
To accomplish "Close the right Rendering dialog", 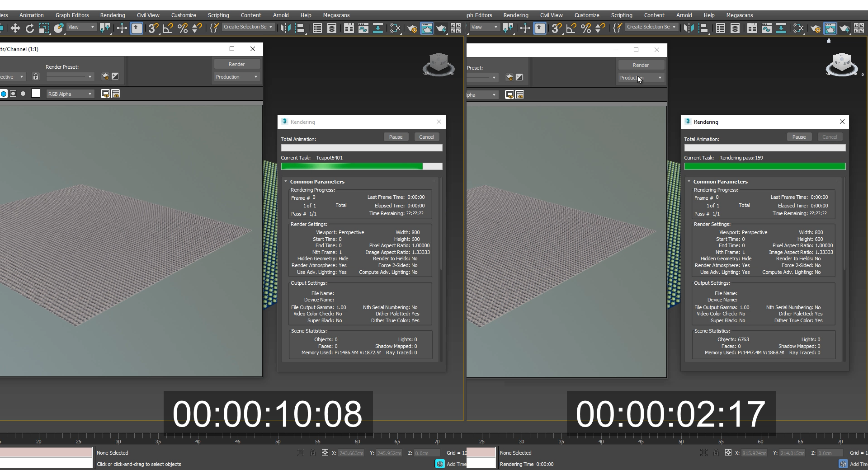I will (842, 122).
